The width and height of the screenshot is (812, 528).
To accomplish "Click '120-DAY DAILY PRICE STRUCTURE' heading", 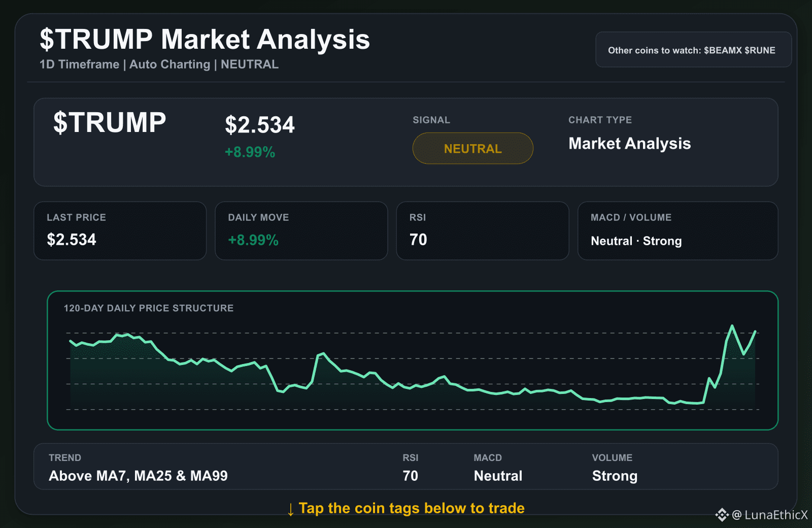I will [x=148, y=308].
